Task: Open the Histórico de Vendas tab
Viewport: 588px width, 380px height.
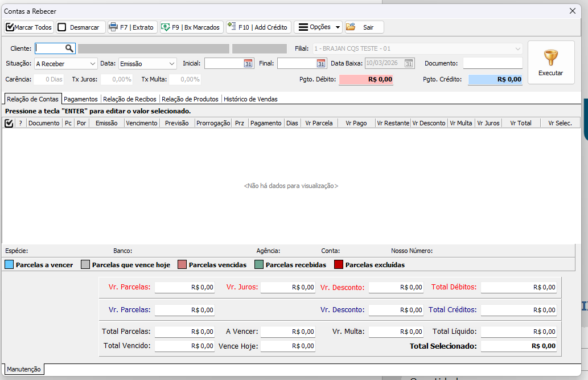Action: click(x=250, y=99)
